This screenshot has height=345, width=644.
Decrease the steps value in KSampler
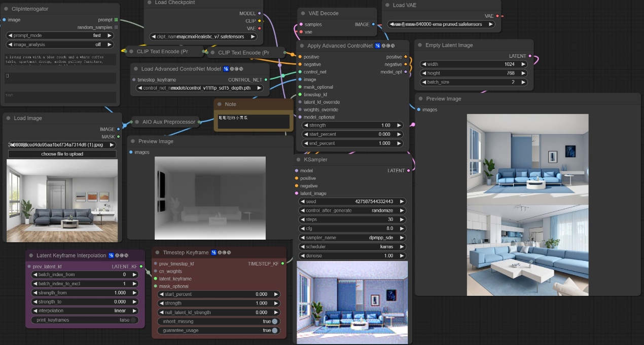pos(301,219)
